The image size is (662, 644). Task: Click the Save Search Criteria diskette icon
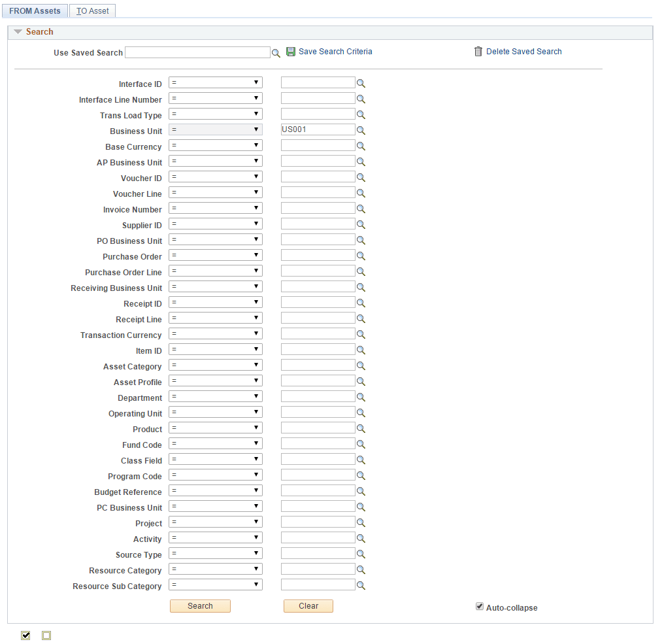[x=291, y=51]
